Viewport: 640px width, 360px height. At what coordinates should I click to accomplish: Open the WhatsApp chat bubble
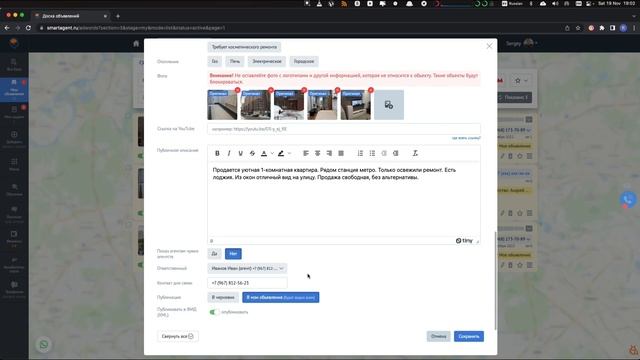[x=44, y=345]
